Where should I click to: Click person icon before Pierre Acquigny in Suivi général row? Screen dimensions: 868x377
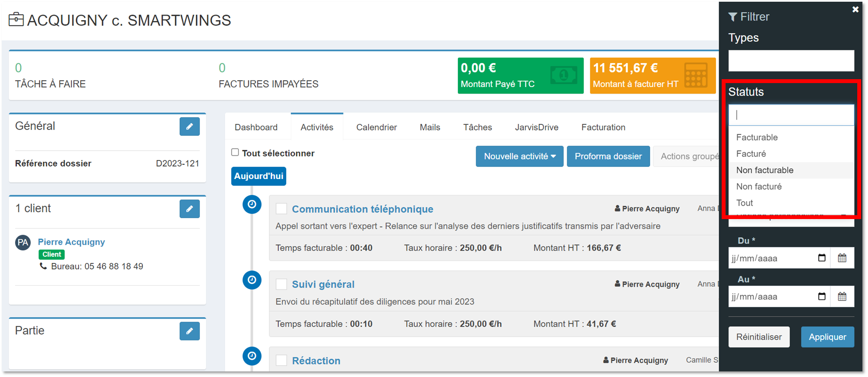pos(618,284)
